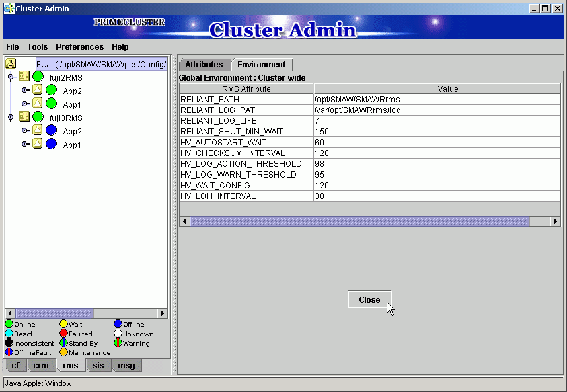The image size is (567, 392).
Task: Click the tree pane horizontal scrollbar thumb
Action: click(x=54, y=313)
